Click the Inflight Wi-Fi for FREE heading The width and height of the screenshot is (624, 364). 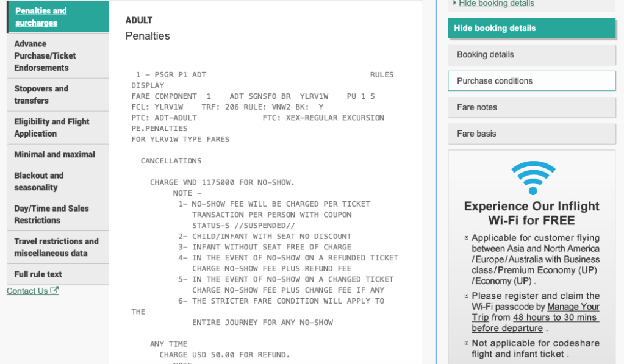(531, 213)
